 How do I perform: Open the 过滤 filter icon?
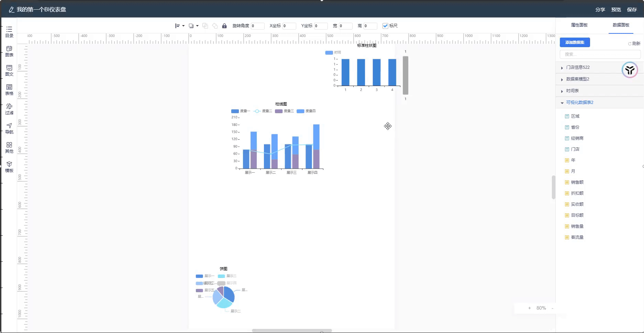pos(9,106)
